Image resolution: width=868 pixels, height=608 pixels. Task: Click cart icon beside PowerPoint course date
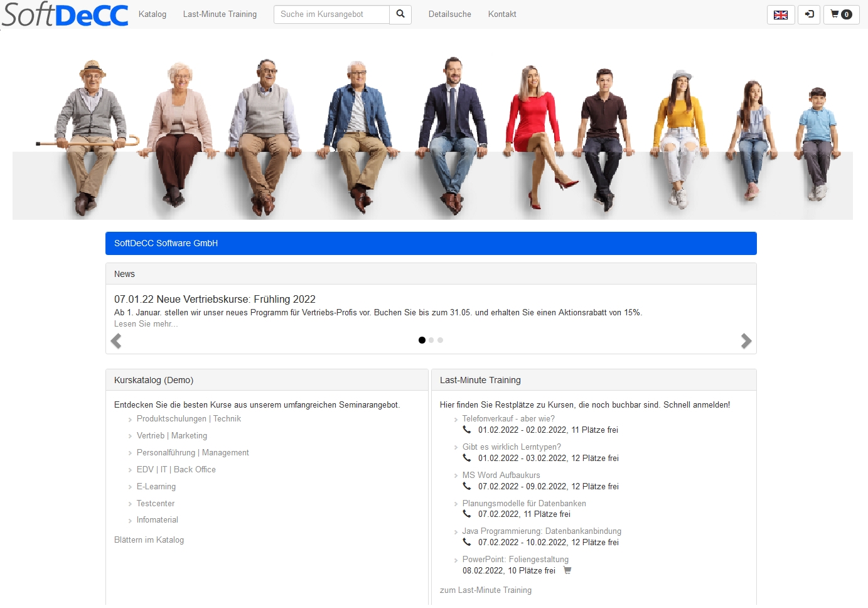coord(567,570)
